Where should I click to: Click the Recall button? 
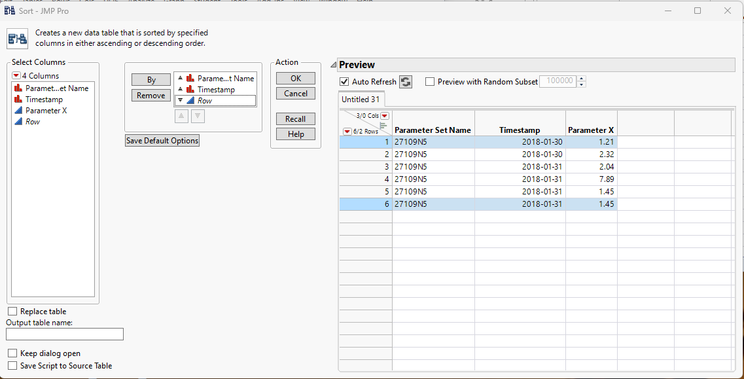point(296,119)
